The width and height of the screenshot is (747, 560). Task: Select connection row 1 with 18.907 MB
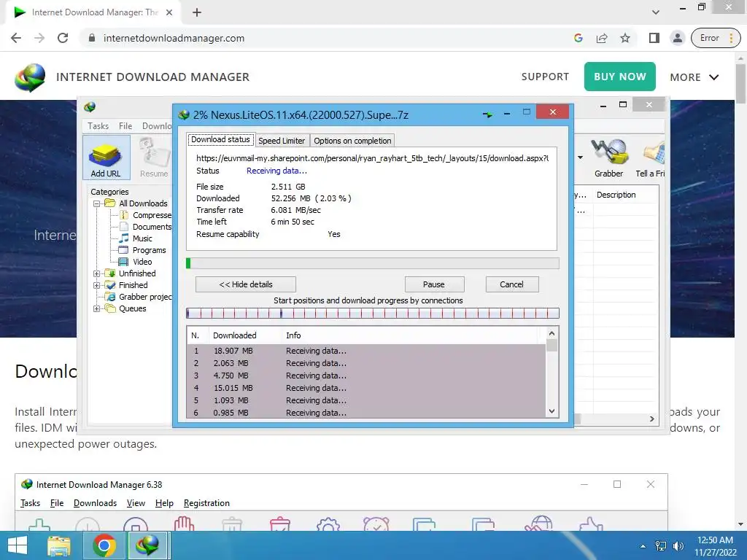click(x=366, y=351)
